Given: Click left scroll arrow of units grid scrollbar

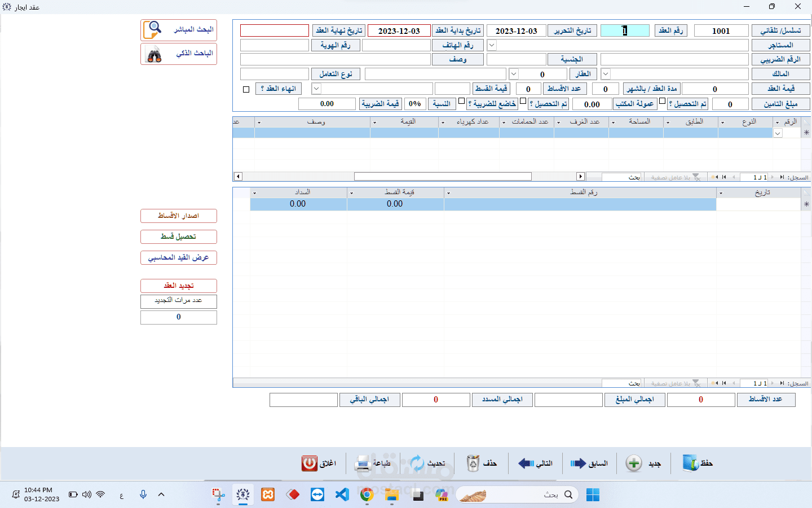Looking at the screenshot, I should click(x=238, y=177).
